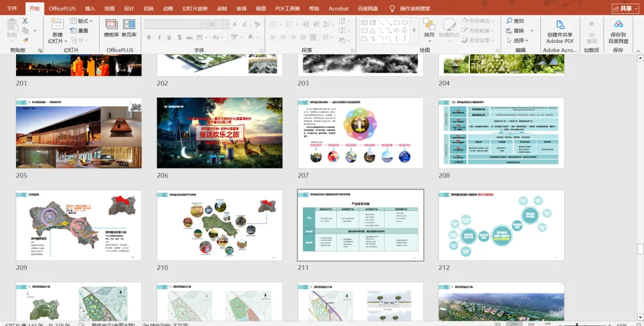Expand the shapes gallery more button

[414, 30]
